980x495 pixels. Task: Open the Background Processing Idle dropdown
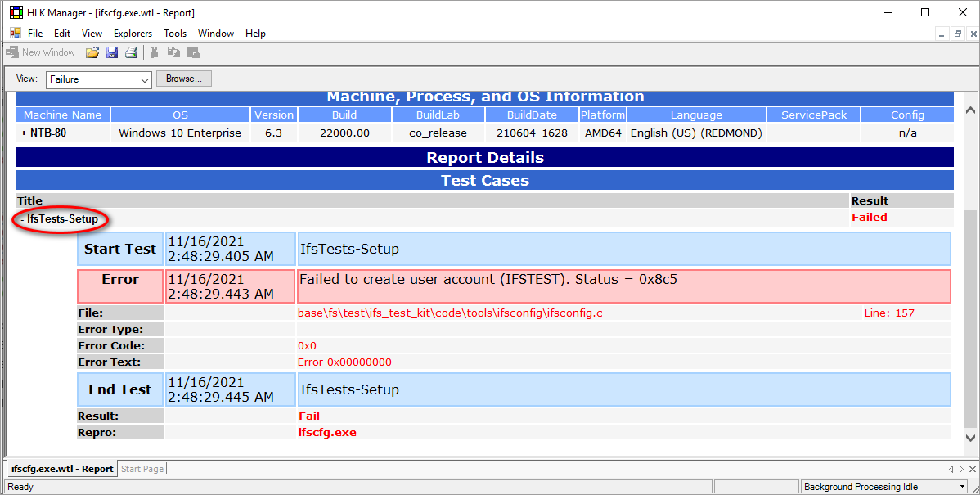tap(961, 487)
